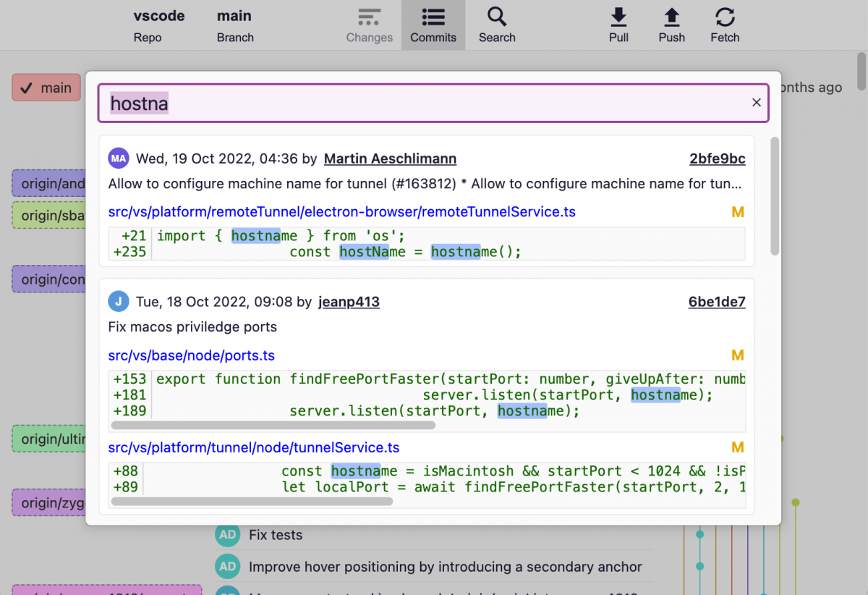
Task: Push commits using the Push icon
Action: click(671, 17)
